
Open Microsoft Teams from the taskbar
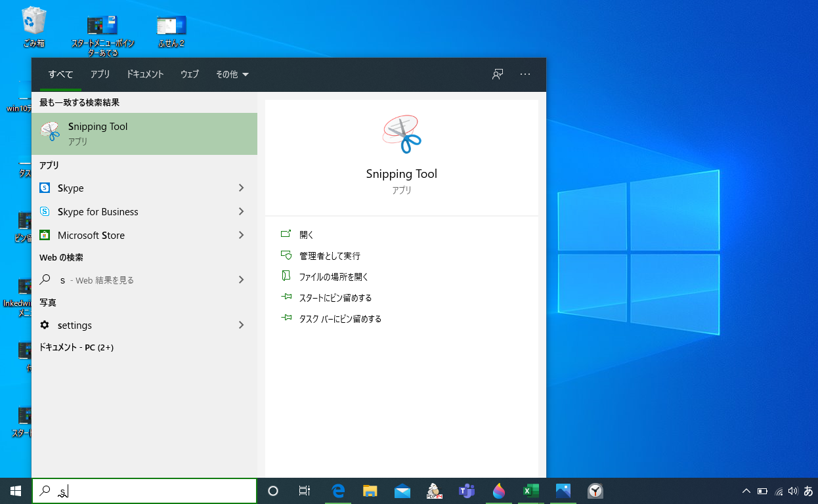pos(467,491)
